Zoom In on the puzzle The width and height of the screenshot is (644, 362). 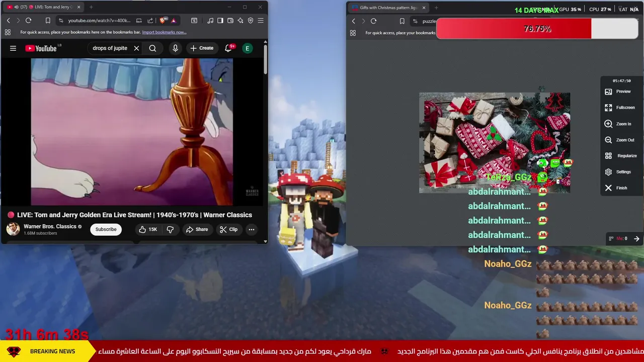tap(618, 124)
